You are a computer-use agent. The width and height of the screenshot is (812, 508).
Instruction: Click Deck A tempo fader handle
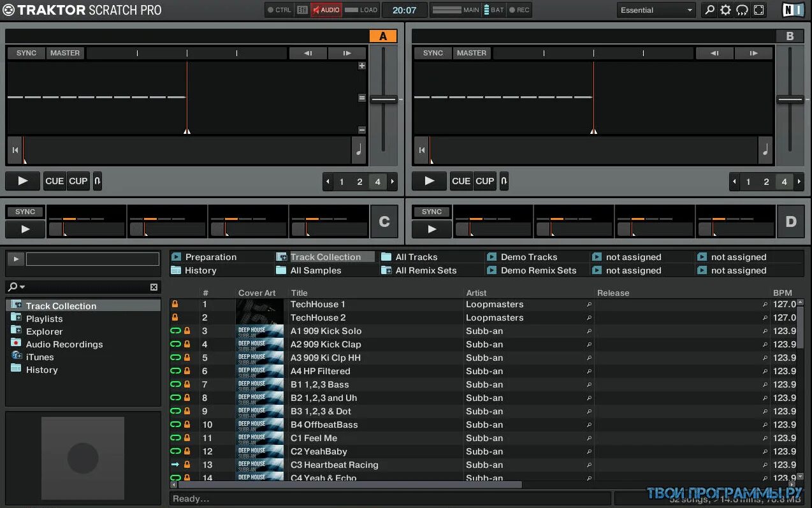[x=384, y=99]
